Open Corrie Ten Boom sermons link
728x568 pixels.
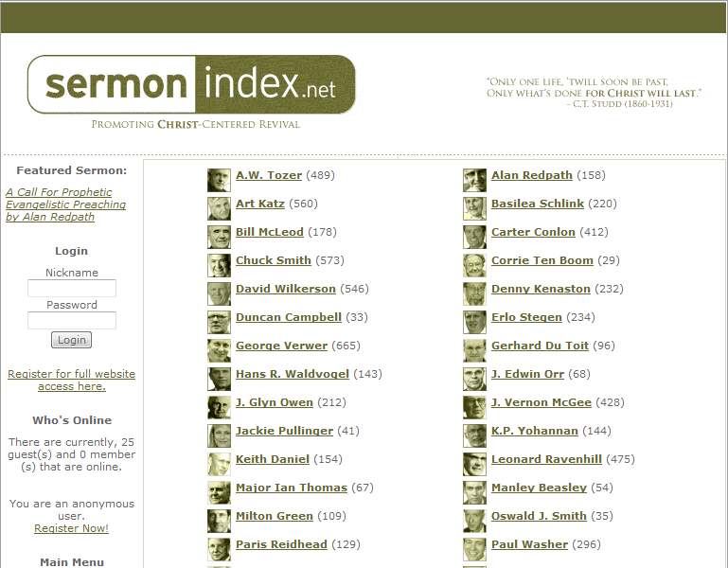[x=542, y=260]
